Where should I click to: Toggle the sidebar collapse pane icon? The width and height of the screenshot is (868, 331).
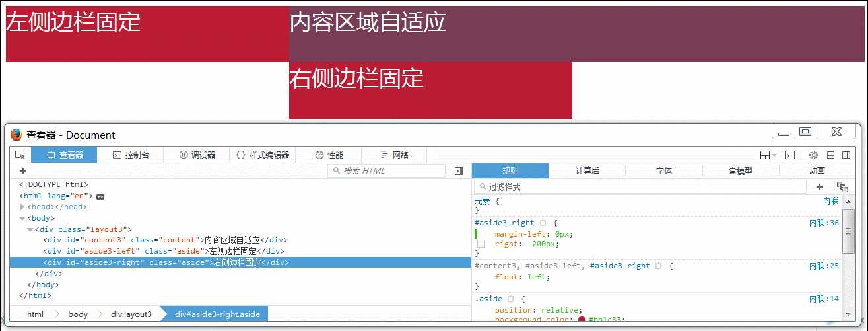pyautogui.click(x=459, y=171)
